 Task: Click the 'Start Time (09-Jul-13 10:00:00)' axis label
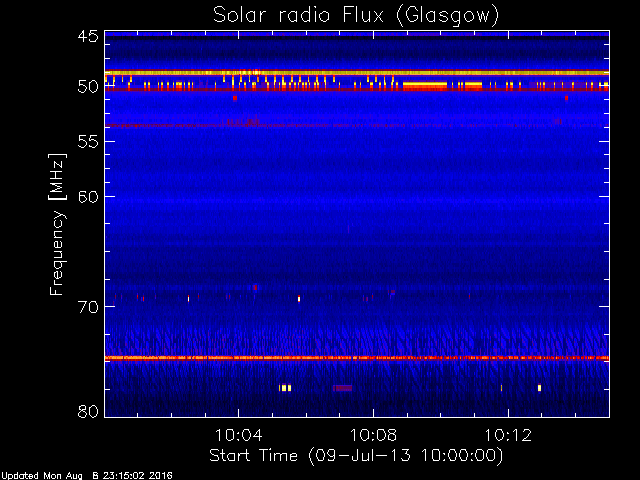tap(356, 456)
